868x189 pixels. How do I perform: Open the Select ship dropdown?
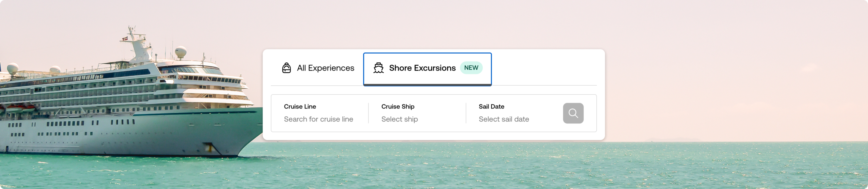click(400, 119)
